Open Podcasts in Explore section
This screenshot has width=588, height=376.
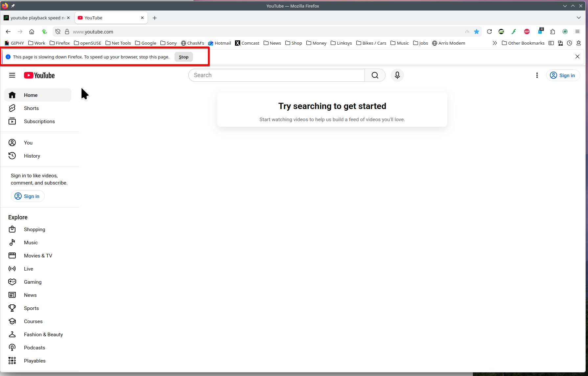(38, 347)
